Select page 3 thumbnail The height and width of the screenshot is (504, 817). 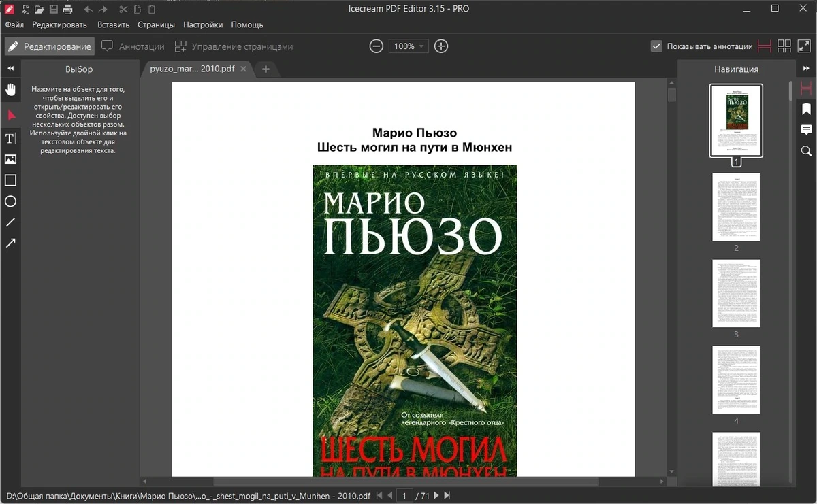pos(736,293)
